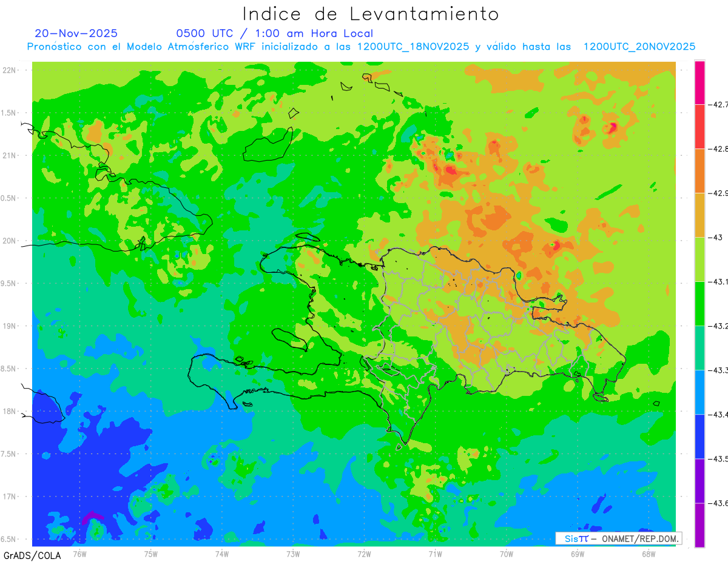Viewport: 728px width, 562px height.
Task: Click the '-43.6' color bar value
Action: click(720, 503)
